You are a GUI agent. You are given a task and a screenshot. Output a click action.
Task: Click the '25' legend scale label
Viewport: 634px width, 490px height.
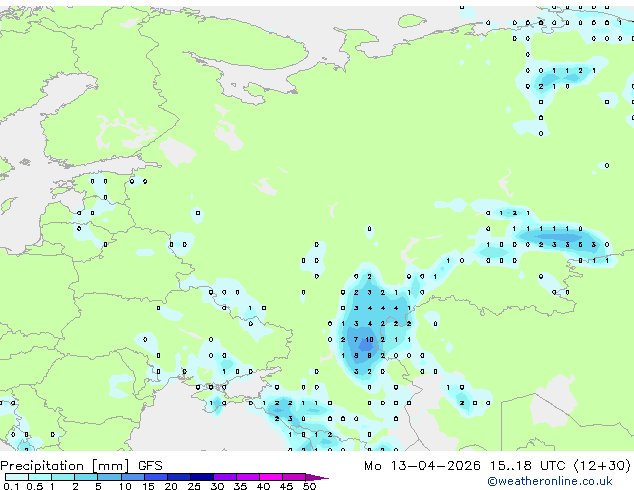coord(194,486)
